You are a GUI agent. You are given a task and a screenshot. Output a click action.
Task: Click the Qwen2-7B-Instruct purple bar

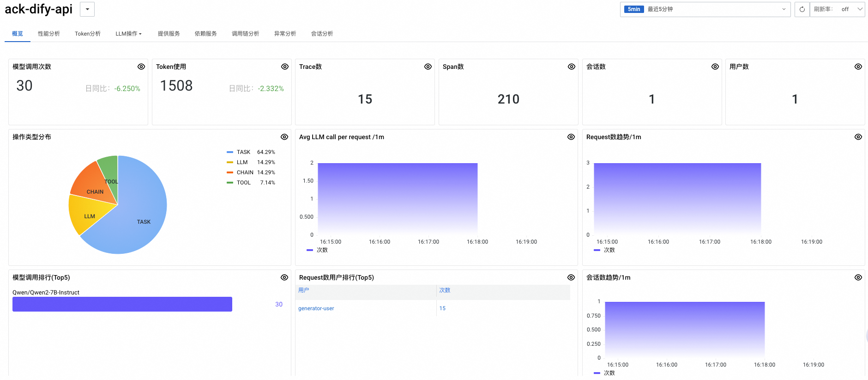(122, 304)
